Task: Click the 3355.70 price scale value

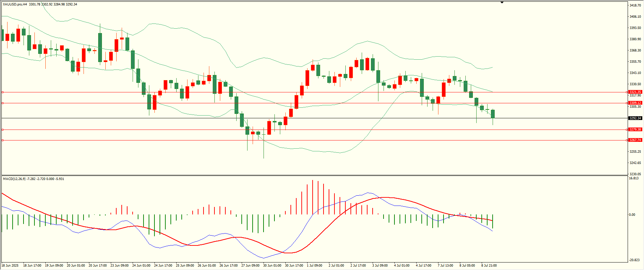Action: (x=635, y=62)
